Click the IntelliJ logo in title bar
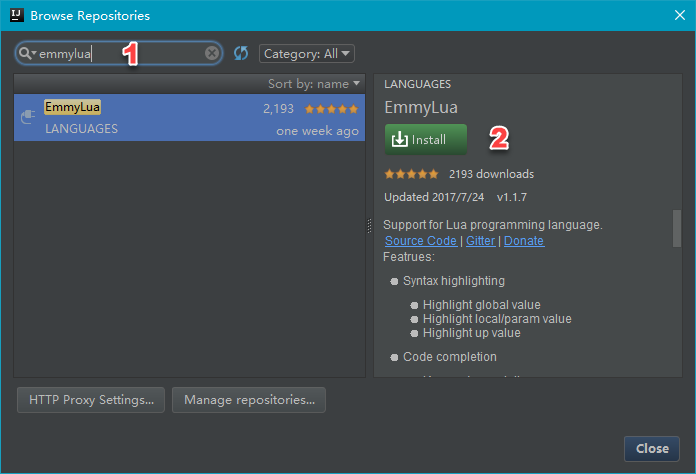 click(16, 16)
